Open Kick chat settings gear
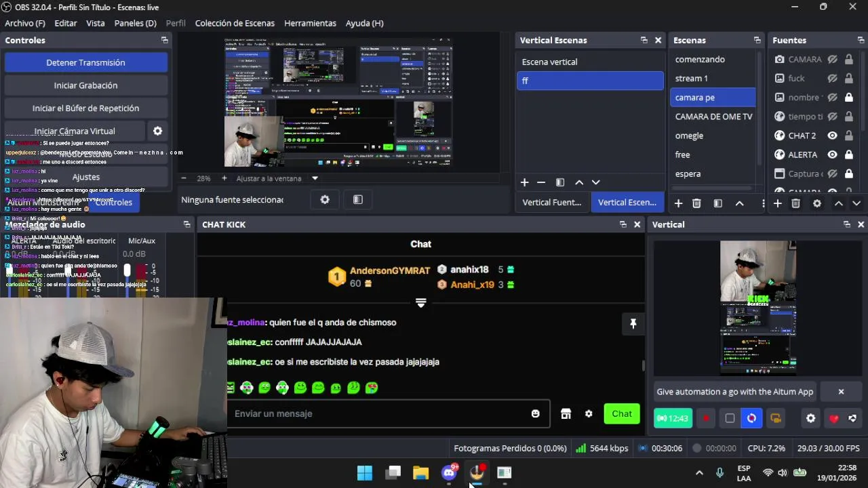This screenshot has width=868, height=488. [589, 414]
